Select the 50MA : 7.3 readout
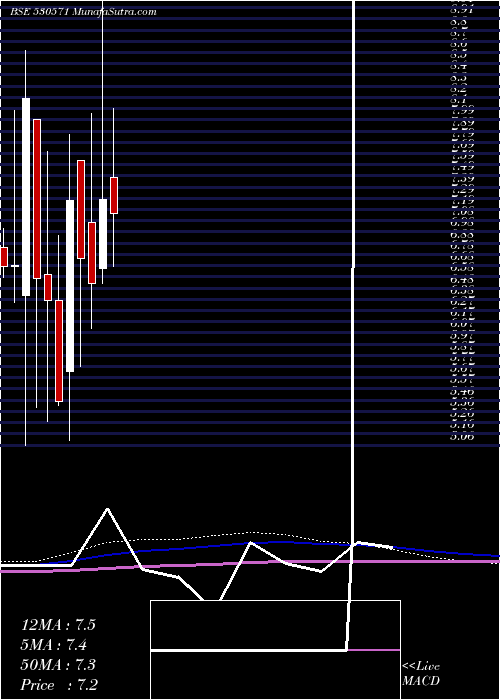 (x=58, y=665)
